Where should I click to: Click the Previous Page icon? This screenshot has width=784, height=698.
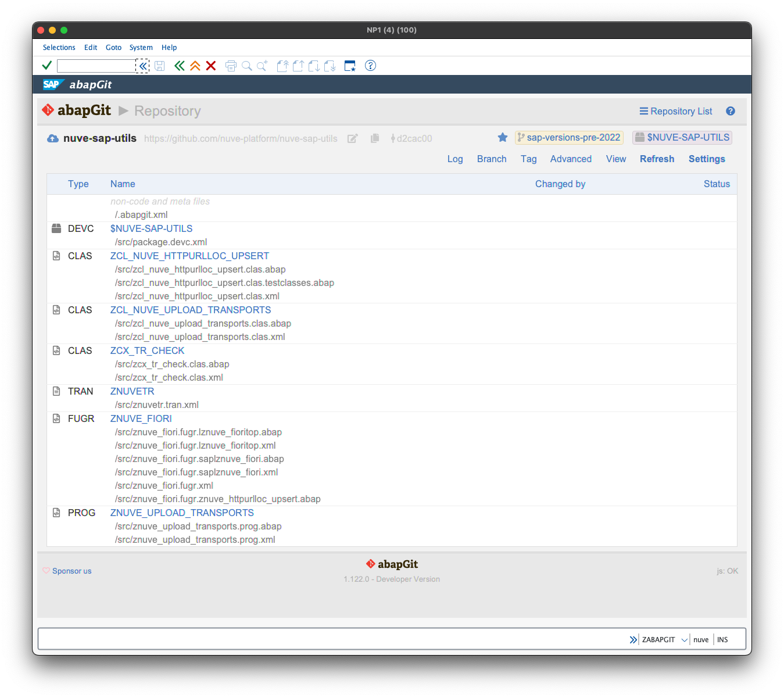pyautogui.click(x=298, y=66)
